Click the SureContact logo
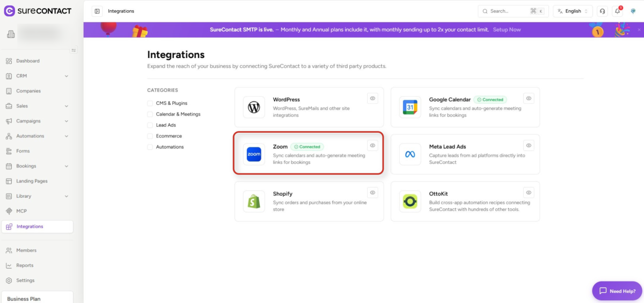This screenshot has height=303, width=644. click(38, 11)
